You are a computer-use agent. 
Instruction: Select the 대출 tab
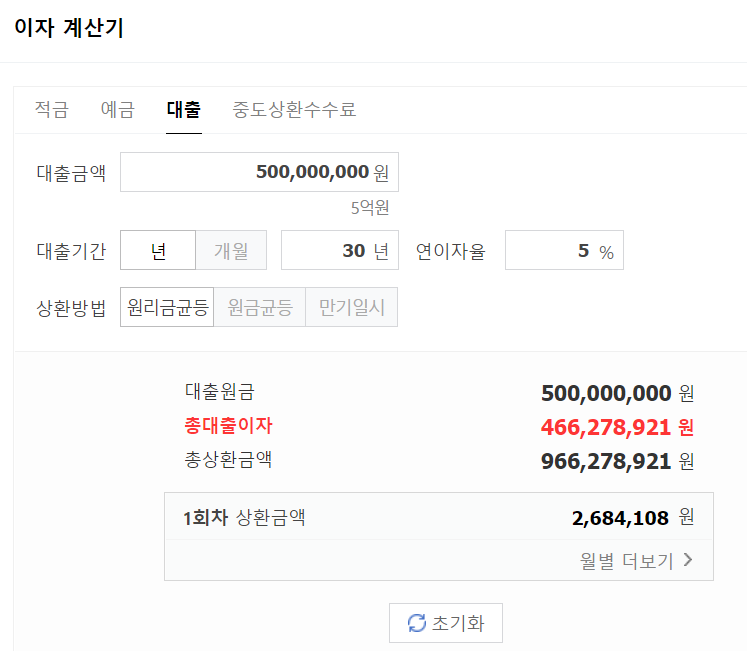[x=184, y=110]
